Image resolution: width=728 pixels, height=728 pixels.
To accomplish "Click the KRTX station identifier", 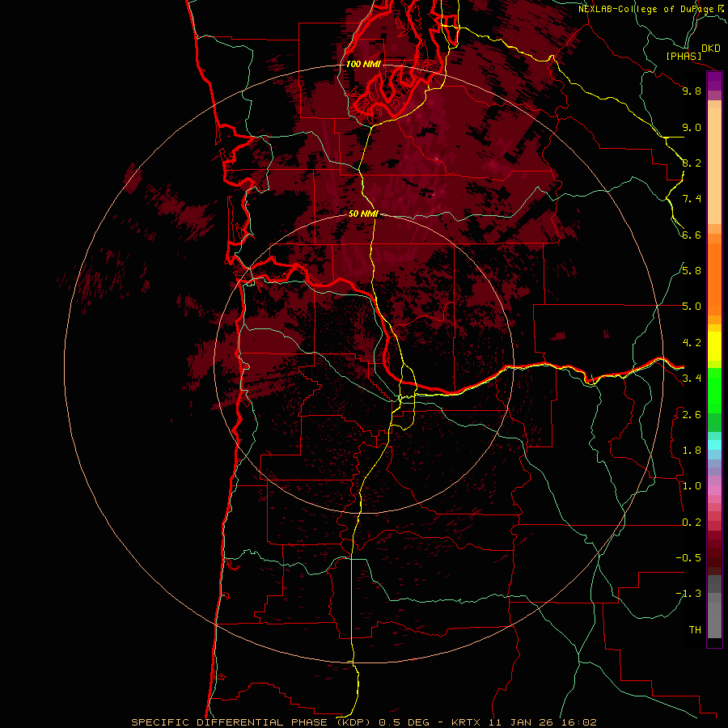I will [x=466, y=722].
